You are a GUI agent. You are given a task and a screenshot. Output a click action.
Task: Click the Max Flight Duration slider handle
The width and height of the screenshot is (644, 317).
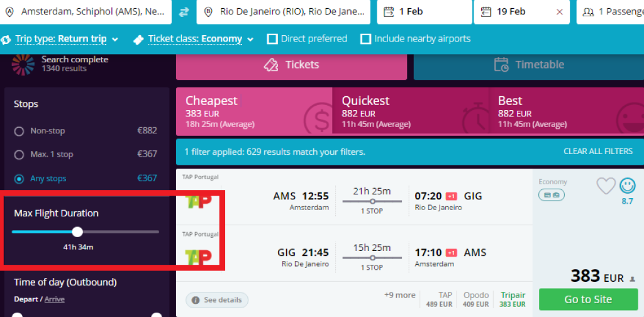[x=77, y=231]
